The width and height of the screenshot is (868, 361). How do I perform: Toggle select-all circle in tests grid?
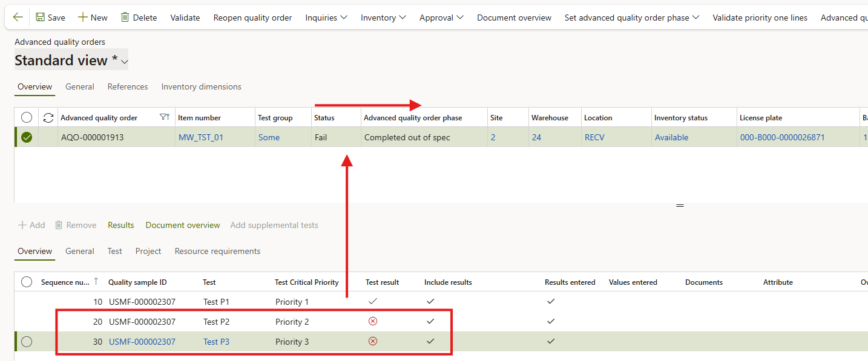tap(27, 282)
